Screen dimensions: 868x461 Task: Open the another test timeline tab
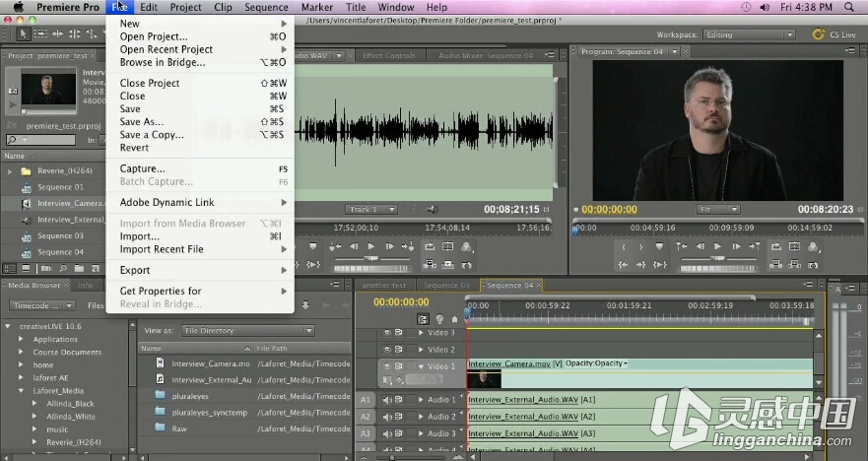click(x=383, y=286)
